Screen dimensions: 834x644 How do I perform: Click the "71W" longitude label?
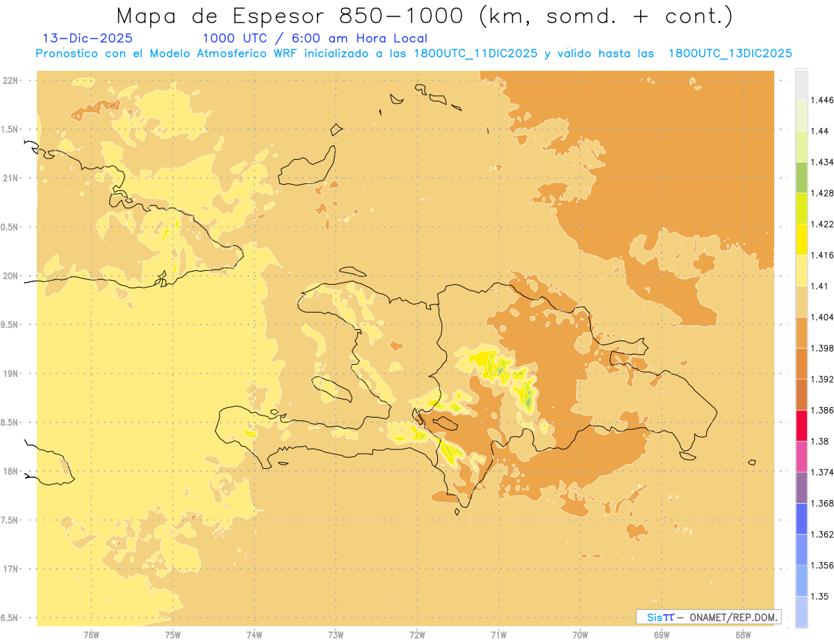tap(498, 634)
